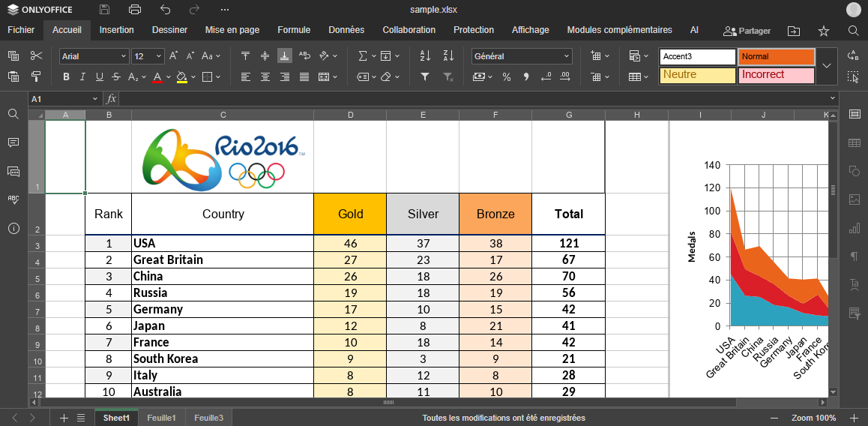Expand the cell styles gallery arrow
The image size is (868, 426).
[x=827, y=66]
